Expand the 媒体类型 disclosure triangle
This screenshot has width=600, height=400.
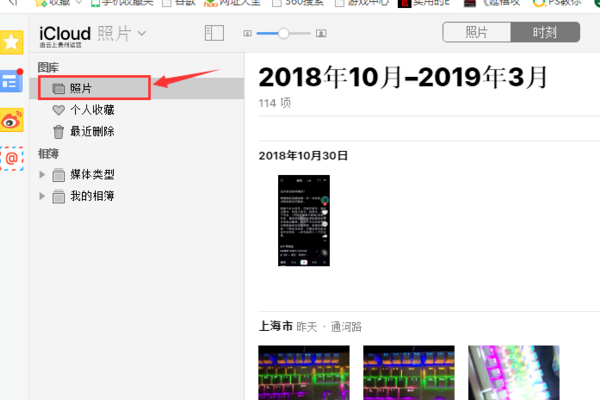pyautogui.click(x=42, y=175)
